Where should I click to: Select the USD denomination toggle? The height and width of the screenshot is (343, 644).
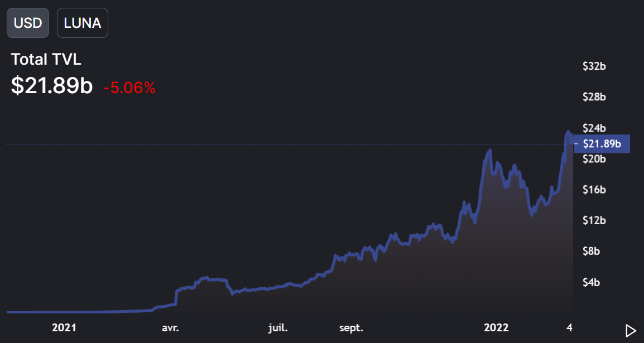point(27,22)
